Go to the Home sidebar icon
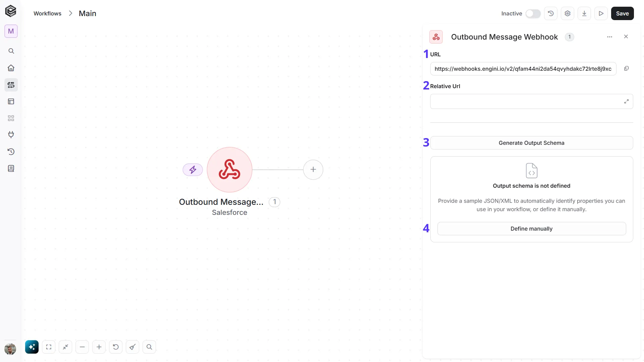644x362 pixels. point(11,68)
